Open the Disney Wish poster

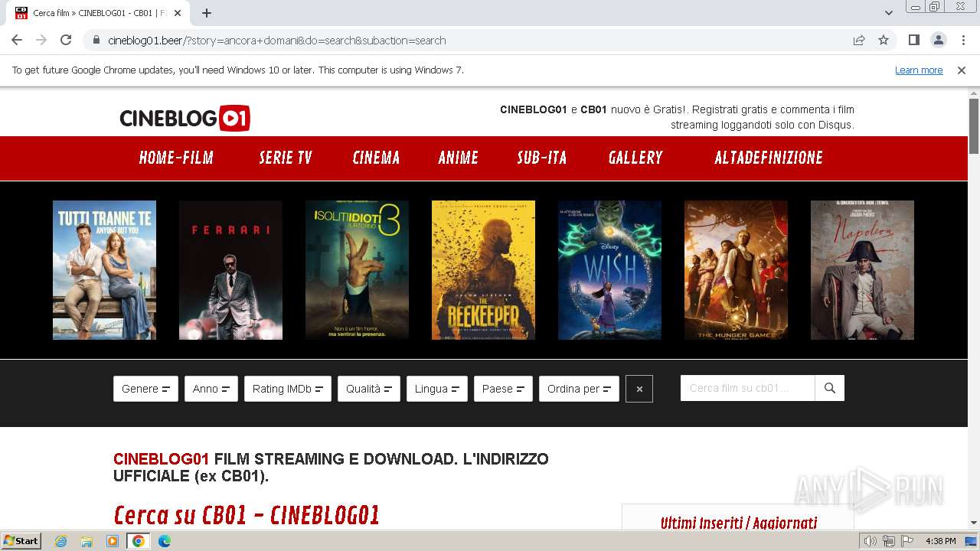(609, 270)
